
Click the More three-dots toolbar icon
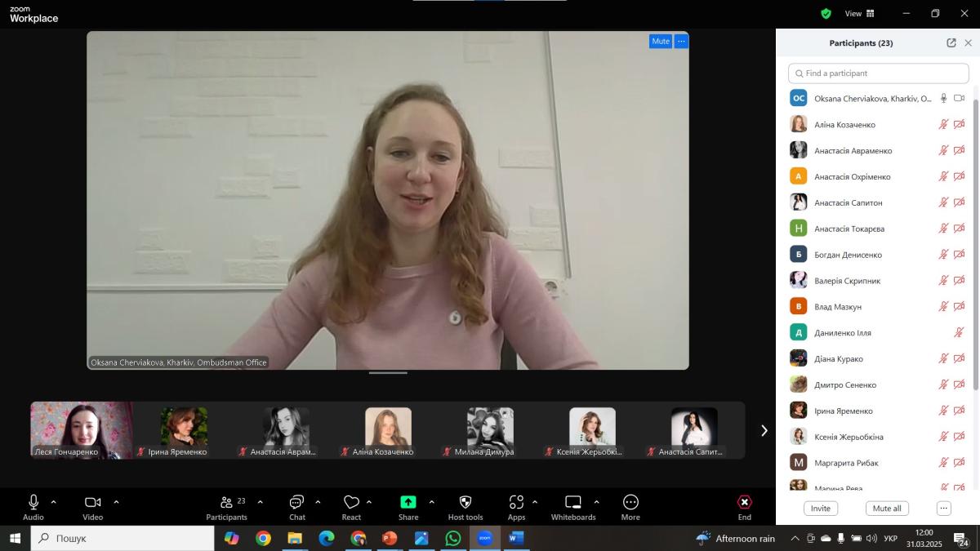point(630,502)
